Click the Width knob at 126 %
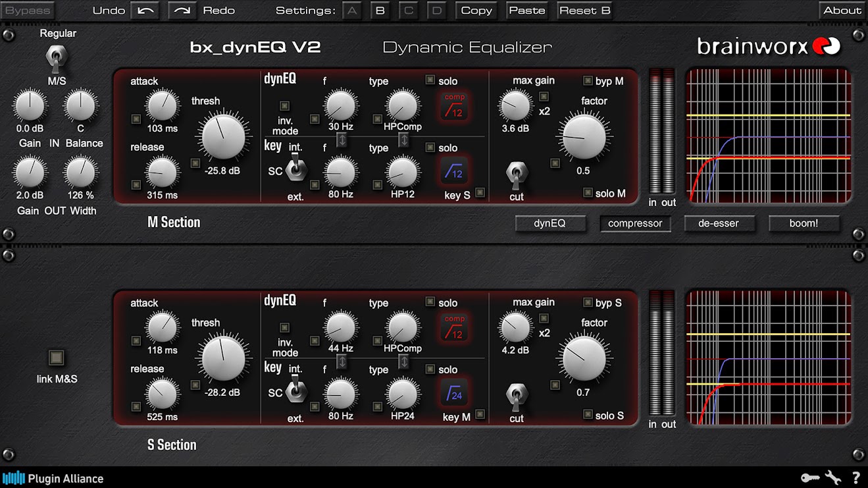 click(x=80, y=173)
